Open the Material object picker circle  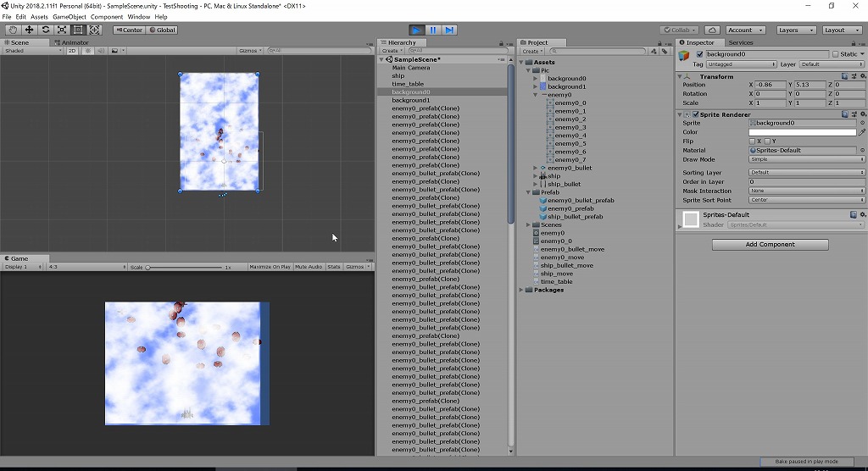862,150
